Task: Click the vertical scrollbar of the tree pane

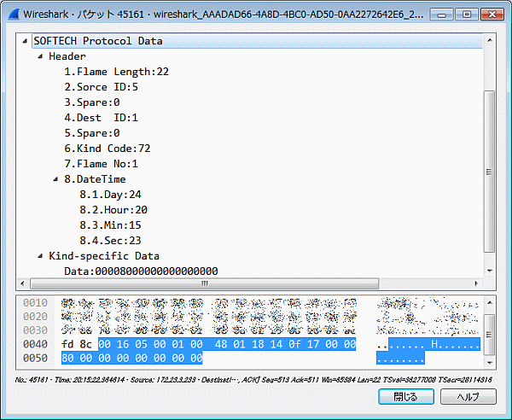Action: click(489, 171)
